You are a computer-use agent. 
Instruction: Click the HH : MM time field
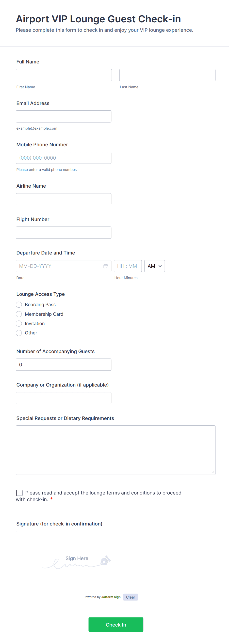[x=128, y=266]
